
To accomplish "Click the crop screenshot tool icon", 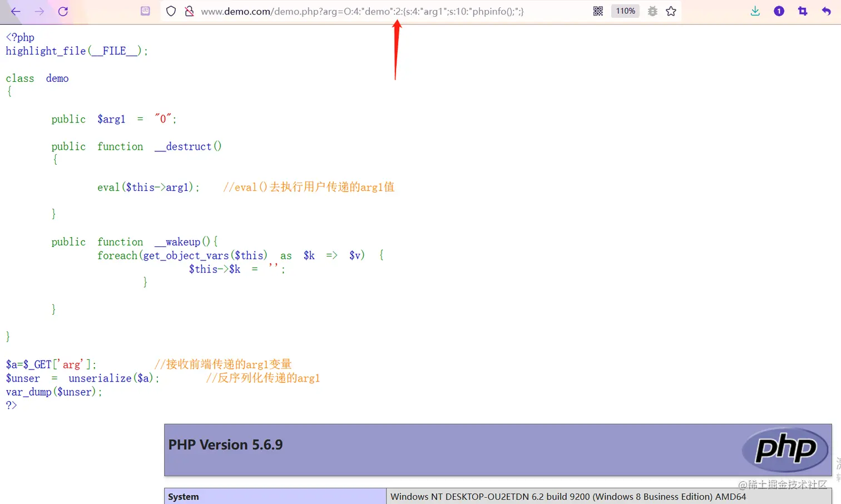I will pyautogui.click(x=803, y=11).
